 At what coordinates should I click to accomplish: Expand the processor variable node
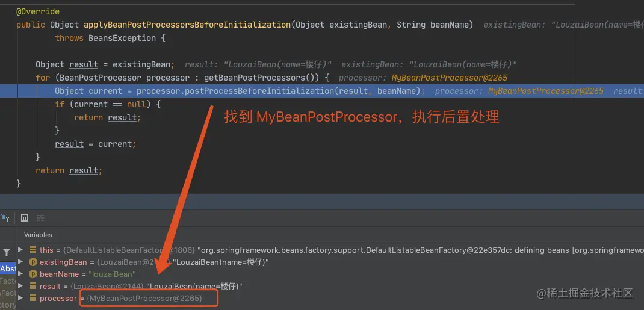point(20,298)
